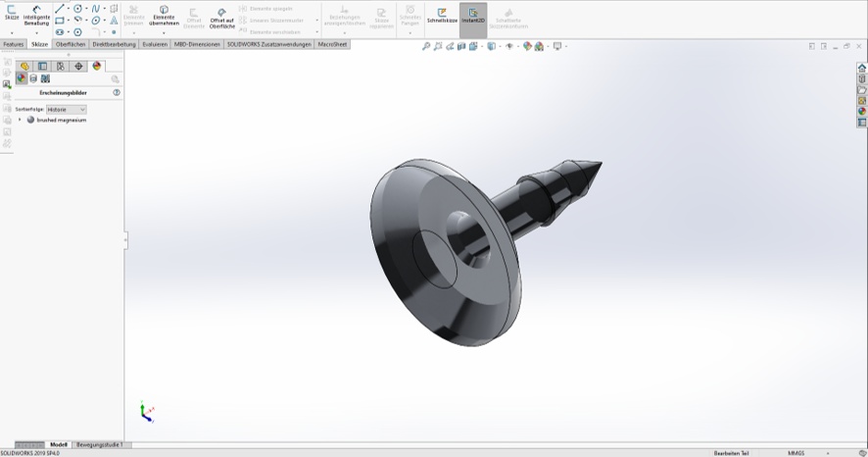Select the Arc sketch tool

pos(77,20)
